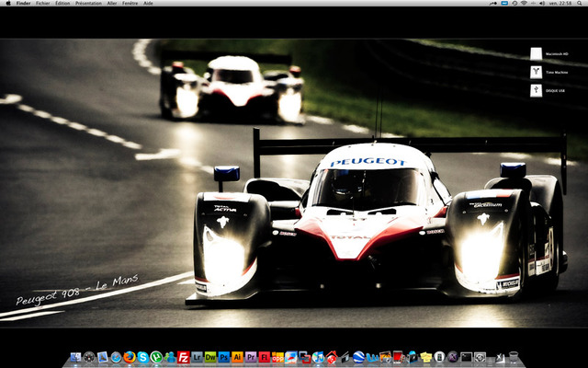Launch Google Earth from the dock
Image resolution: width=588 pixels, height=368 pixels.
(x=358, y=357)
